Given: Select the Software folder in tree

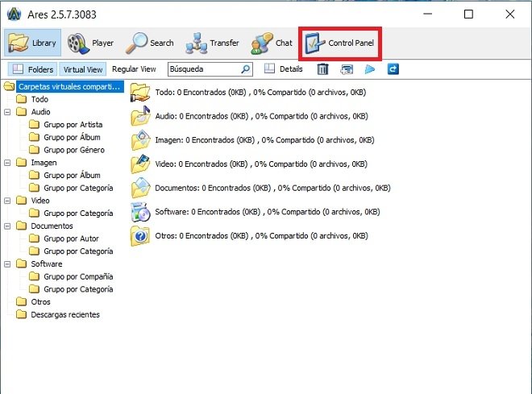Looking at the screenshot, I should 47,264.
